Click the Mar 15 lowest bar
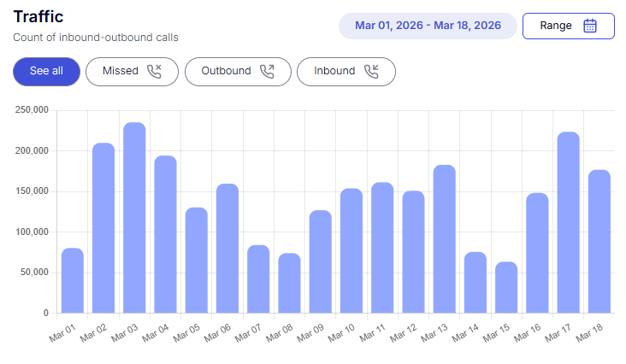 506,287
